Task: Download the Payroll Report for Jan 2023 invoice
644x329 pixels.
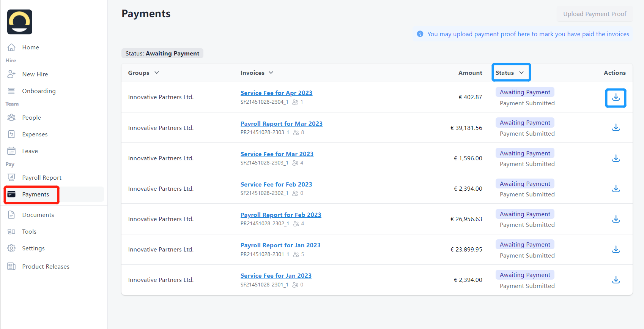Action: pyautogui.click(x=616, y=250)
